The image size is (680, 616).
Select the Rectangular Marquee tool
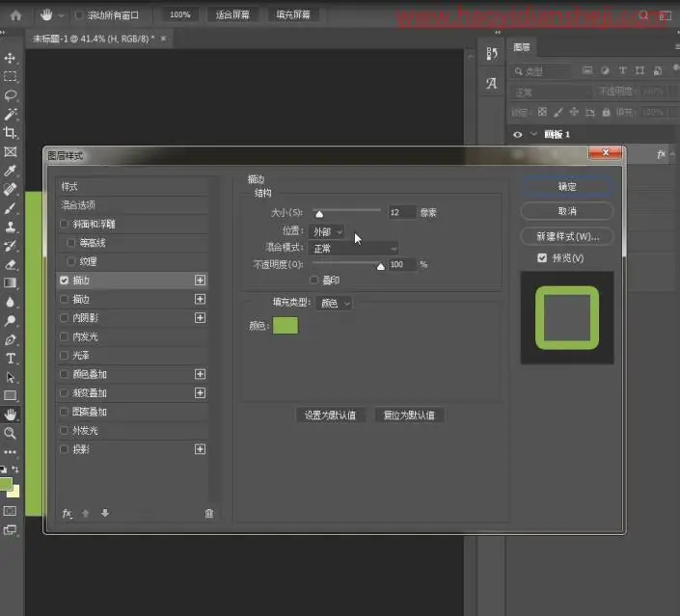pyautogui.click(x=10, y=77)
